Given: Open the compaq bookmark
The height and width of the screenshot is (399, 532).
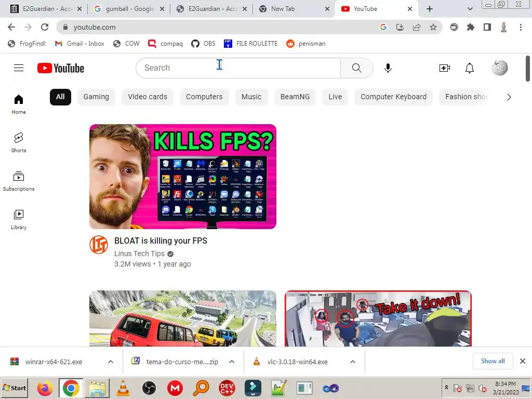Looking at the screenshot, I should click(x=166, y=44).
